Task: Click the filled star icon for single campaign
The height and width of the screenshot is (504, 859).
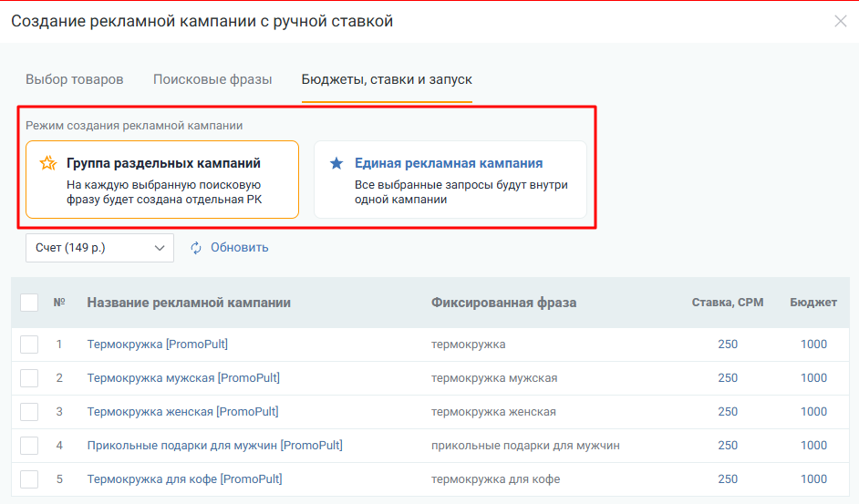Action: [x=336, y=164]
